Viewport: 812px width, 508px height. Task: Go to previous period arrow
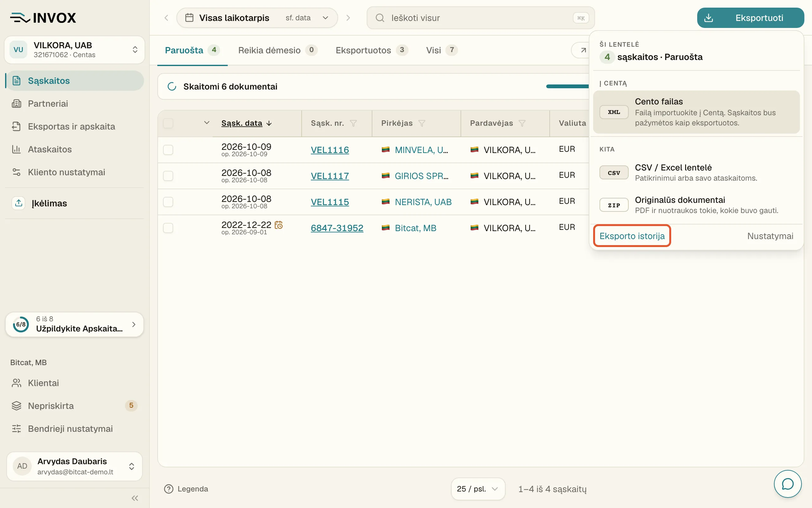coord(166,18)
